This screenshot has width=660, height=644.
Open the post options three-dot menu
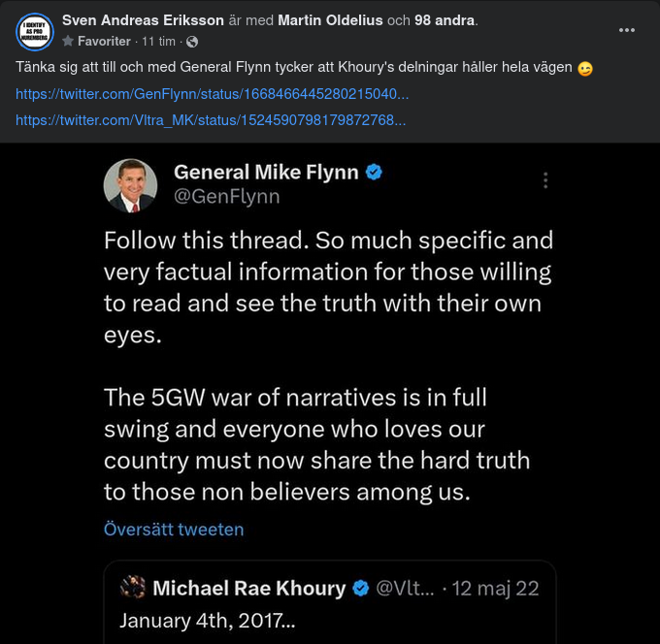coord(627,30)
